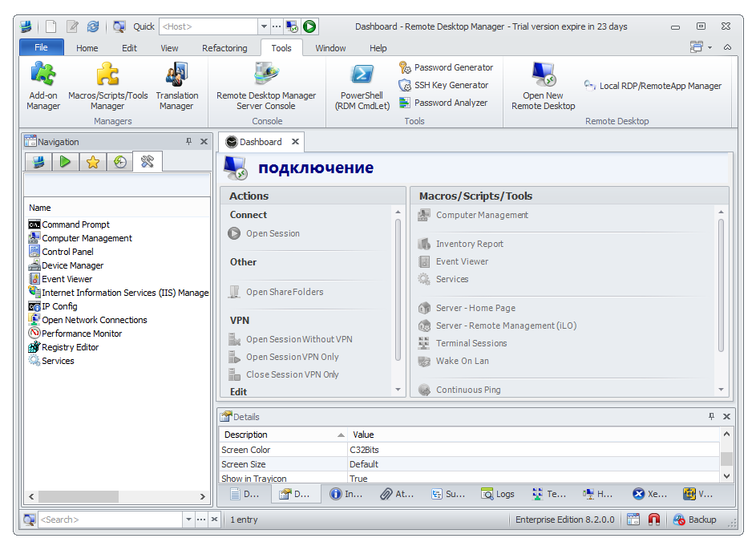Close the Dashboard tab
The height and width of the screenshot is (550, 756).
point(295,142)
